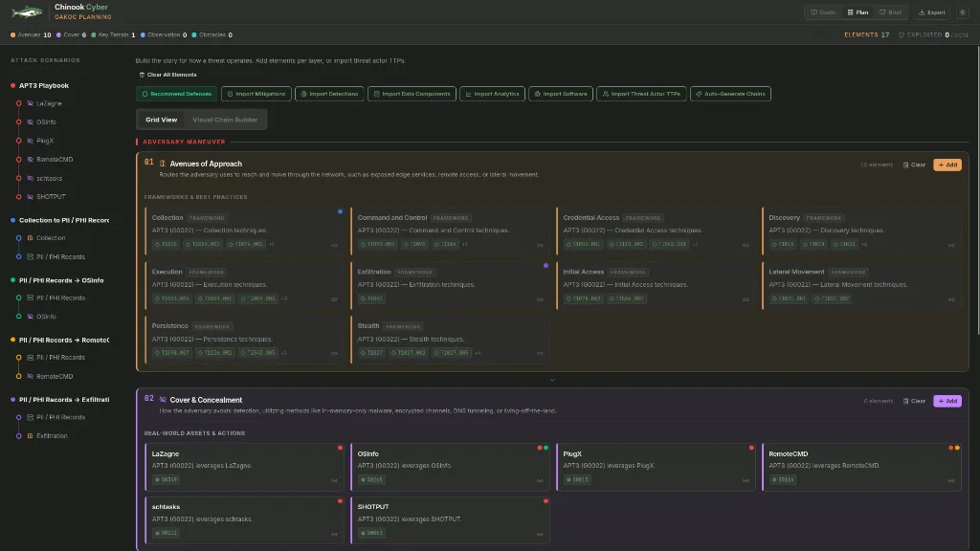Click link icon on RemoteCMD card
980x551 pixels.
coord(951,481)
